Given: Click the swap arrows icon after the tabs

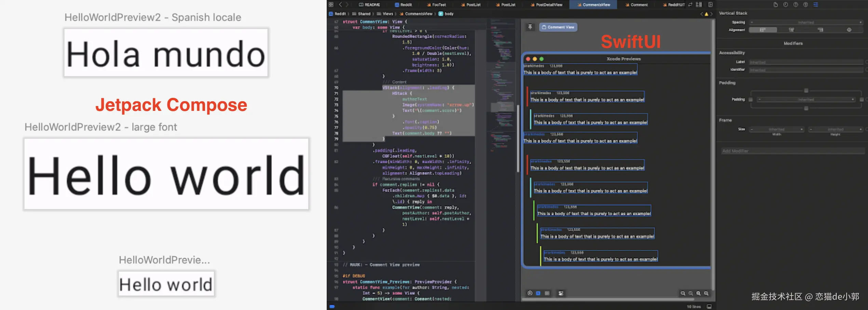Looking at the screenshot, I should (x=690, y=4).
